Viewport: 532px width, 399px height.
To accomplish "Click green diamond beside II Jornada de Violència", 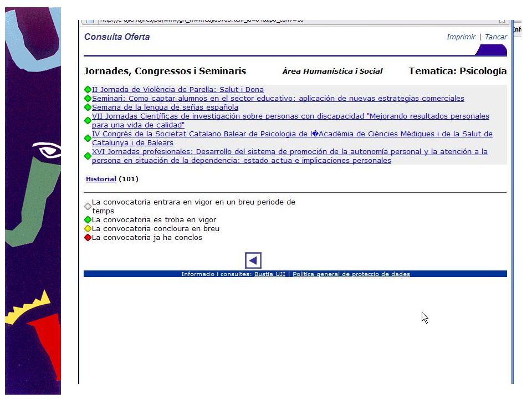I will point(88,90).
